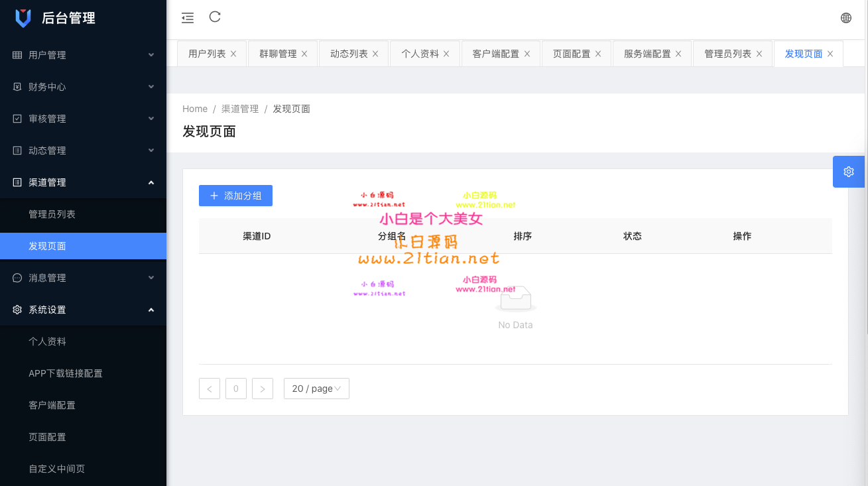Go to previous page arrow
Viewport: 868px width, 486px height.
tap(210, 389)
